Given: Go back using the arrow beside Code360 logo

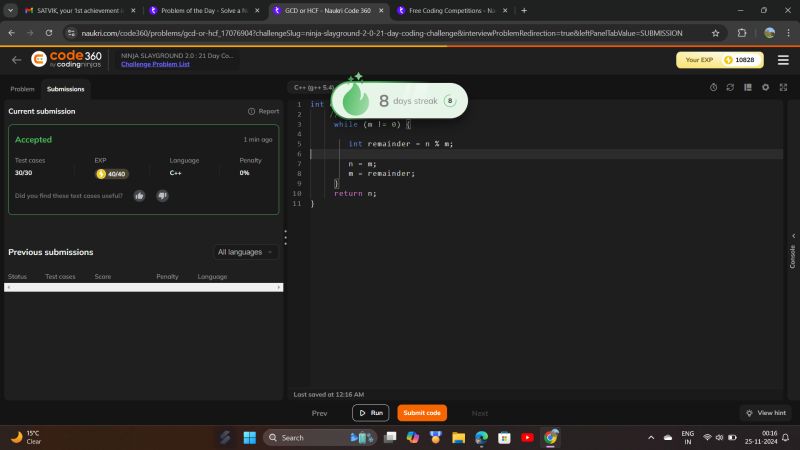Looking at the screenshot, I should point(16,60).
